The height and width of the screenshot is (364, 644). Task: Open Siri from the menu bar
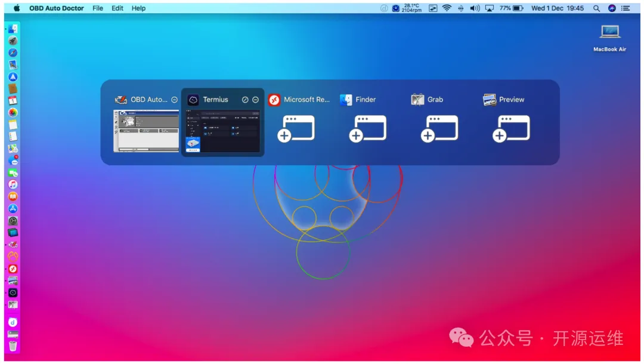click(612, 8)
